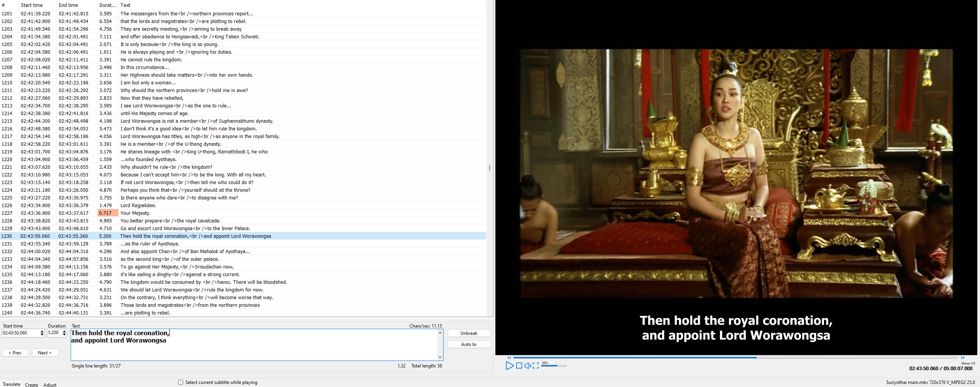Click the highlighted 0.717 duration cell

coord(108,213)
